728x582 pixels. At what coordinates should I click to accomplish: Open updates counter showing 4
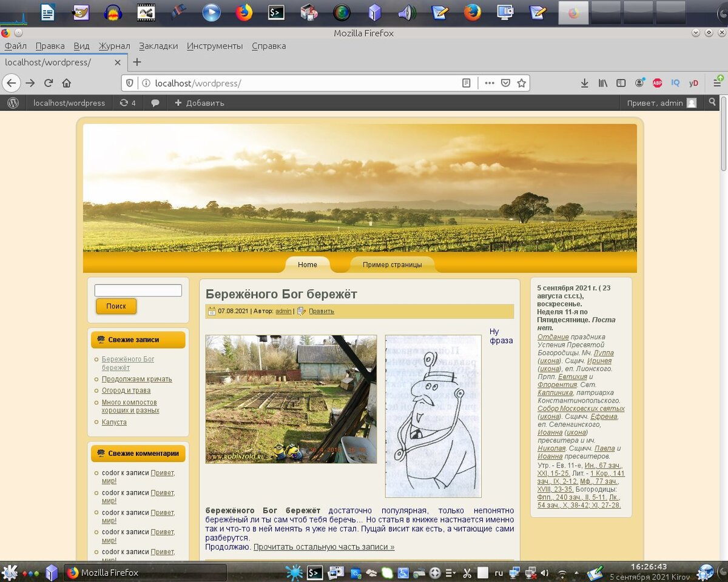(x=127, y=103)
